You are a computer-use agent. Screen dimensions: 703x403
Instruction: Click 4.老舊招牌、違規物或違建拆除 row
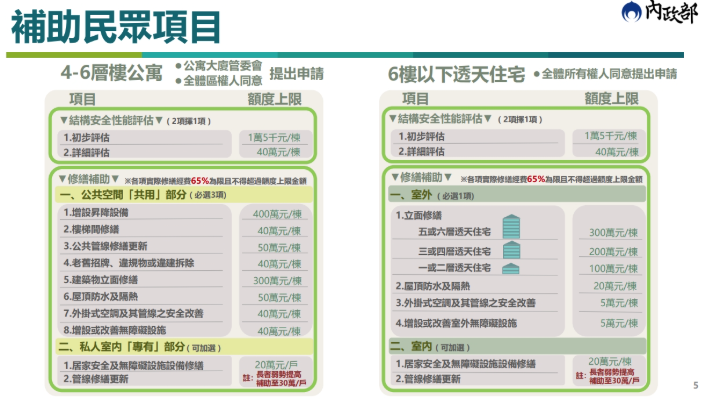point(129,263)
